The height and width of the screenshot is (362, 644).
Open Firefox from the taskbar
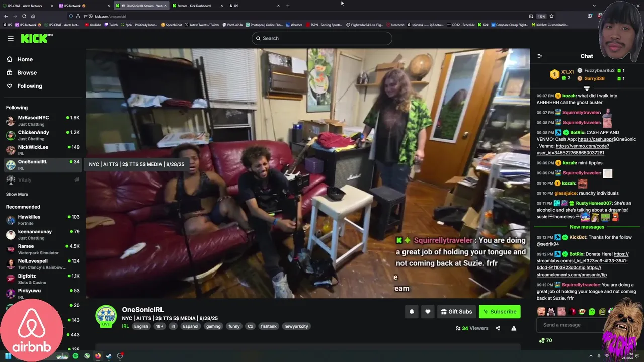pyautogui.click(x=98, y=356)
